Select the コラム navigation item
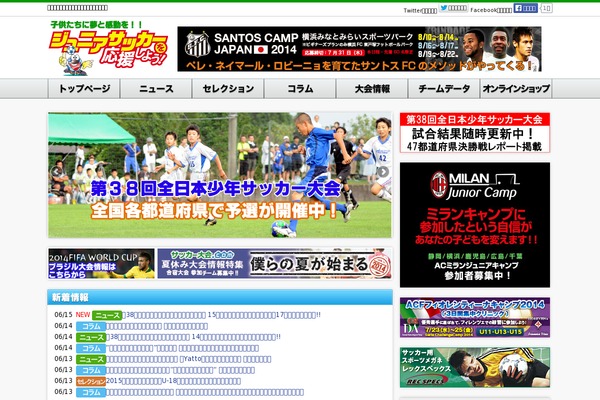This screenshot has width=600, height=400. [300, 89]
